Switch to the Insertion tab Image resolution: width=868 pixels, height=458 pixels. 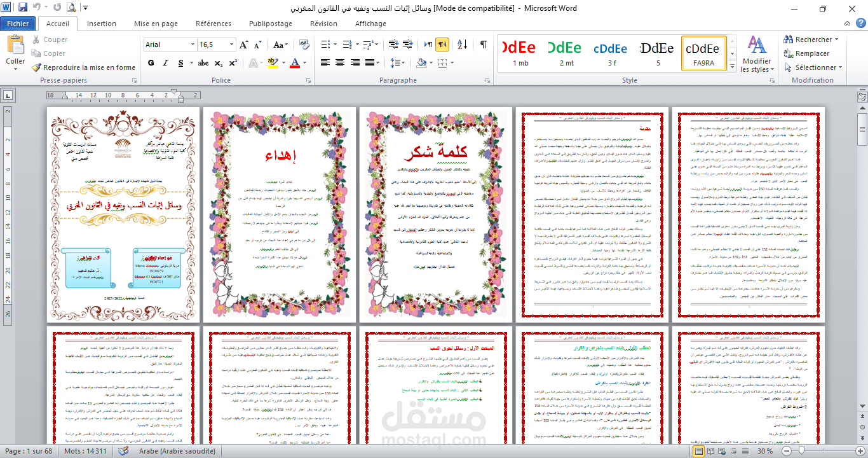(102, 24)
